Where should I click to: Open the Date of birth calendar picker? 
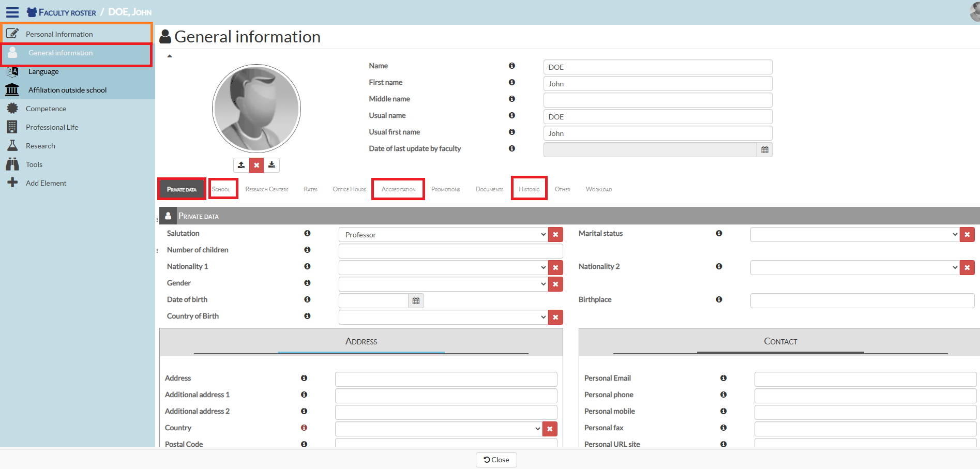pos(416,300)
